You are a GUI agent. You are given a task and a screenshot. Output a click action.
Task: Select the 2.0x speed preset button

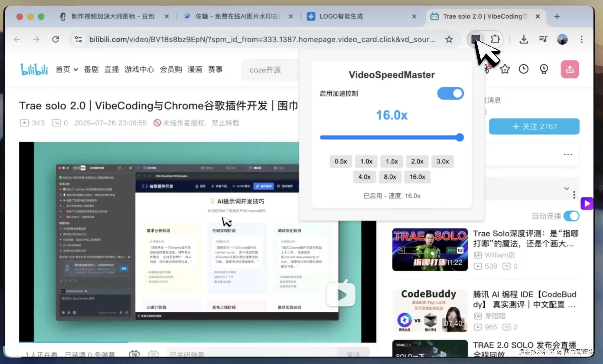[417, 161]
